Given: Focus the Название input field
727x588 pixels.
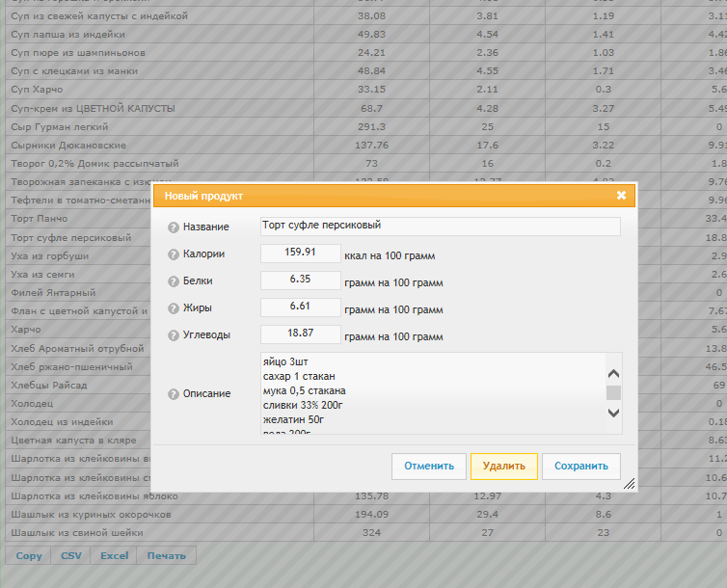Looking at the screenshot, I should [x=440, y=227].
